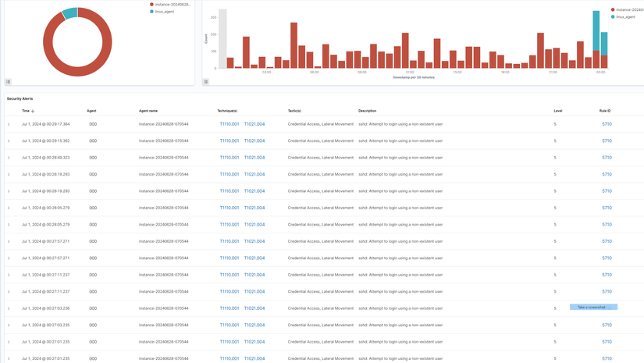Toggle legend icon under the donut chart
This screenshot has height=363, width=644.
(x=9, y=82)
